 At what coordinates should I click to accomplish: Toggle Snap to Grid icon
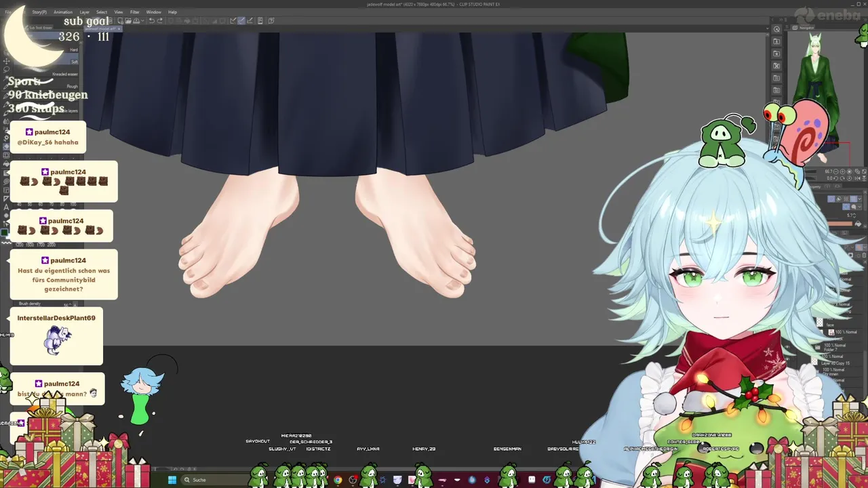(x=250, y=20)
